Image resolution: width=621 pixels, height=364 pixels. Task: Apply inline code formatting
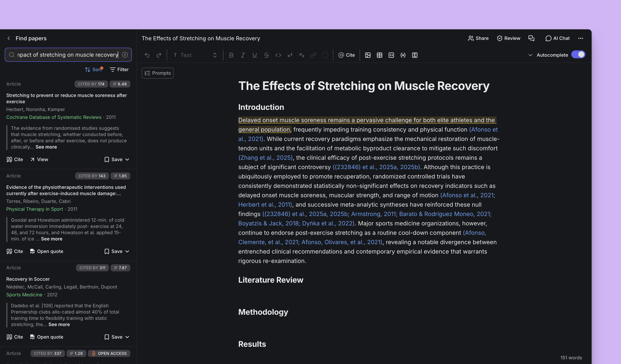(278, 55)
